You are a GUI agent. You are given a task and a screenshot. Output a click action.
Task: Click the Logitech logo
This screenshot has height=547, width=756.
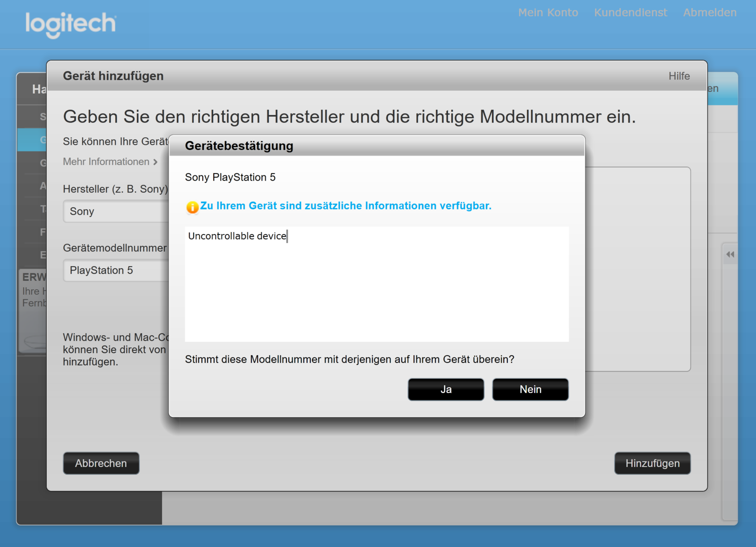click(x=70, y=24)
